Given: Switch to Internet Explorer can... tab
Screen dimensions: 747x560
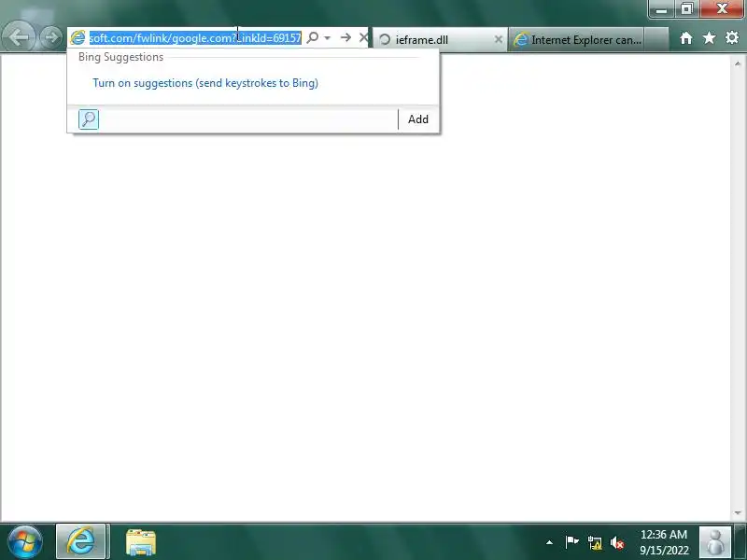Looking at the screenshot, I should [x=576, y=39].
